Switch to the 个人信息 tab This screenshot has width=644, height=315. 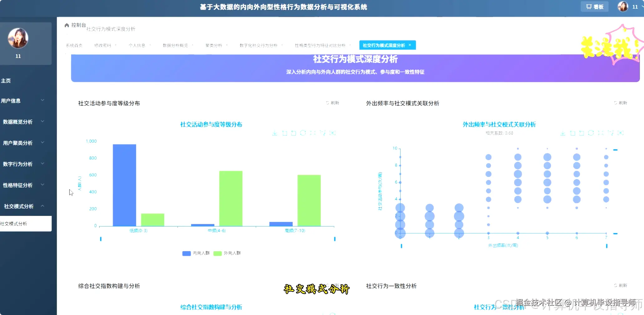(x=137, y=45)
